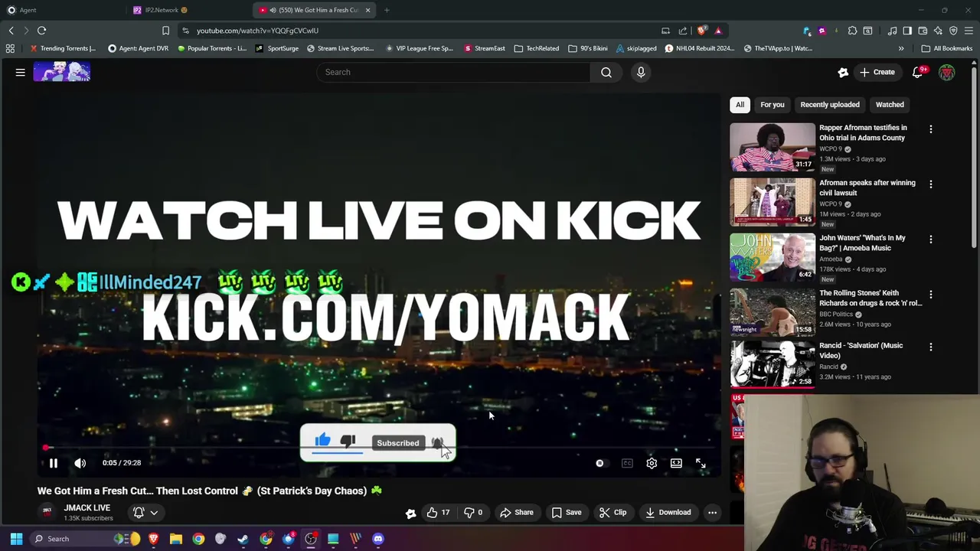Select the Watched filter chip
Screen dimensions: 980x551
[890, 105]
